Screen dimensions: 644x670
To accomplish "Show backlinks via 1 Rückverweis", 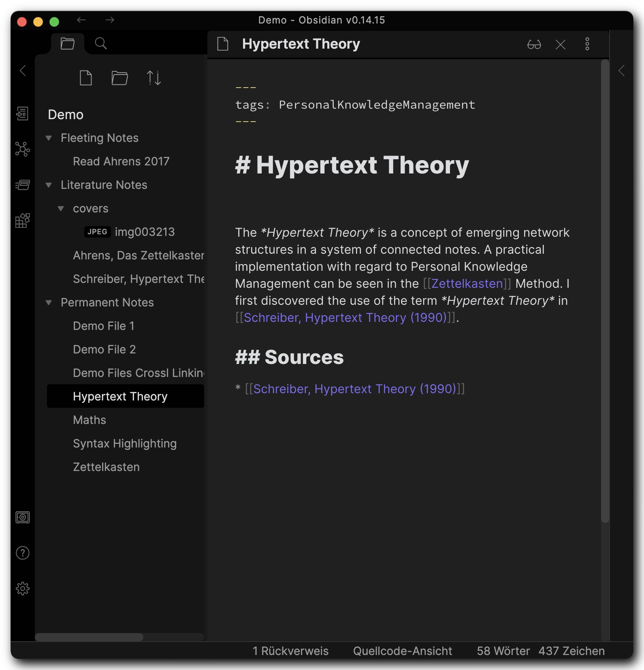I will (x=290, y=651).
